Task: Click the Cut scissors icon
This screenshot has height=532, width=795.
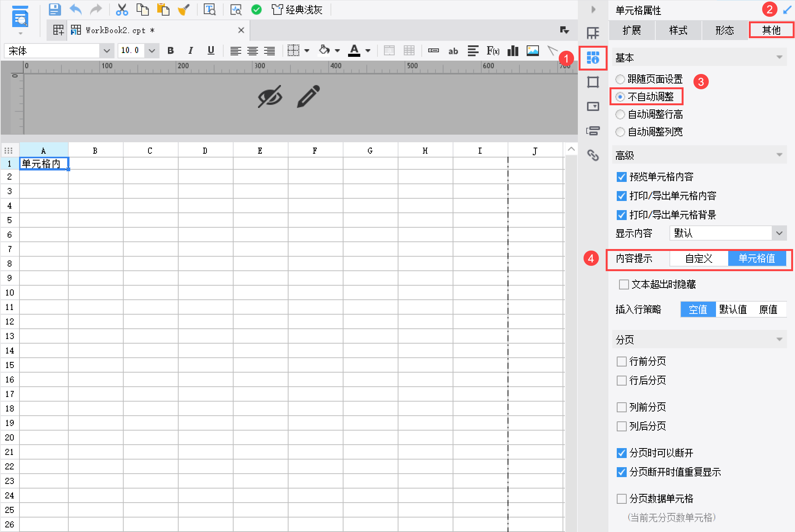Action: [122, 10]
